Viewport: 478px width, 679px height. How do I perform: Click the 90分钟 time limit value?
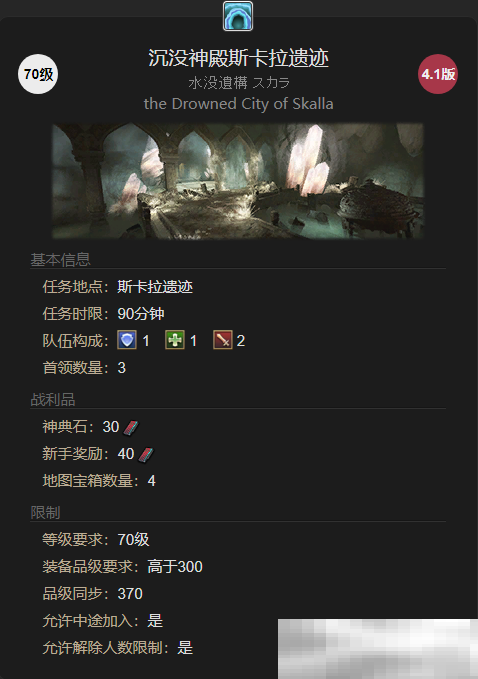coord(141,314)
